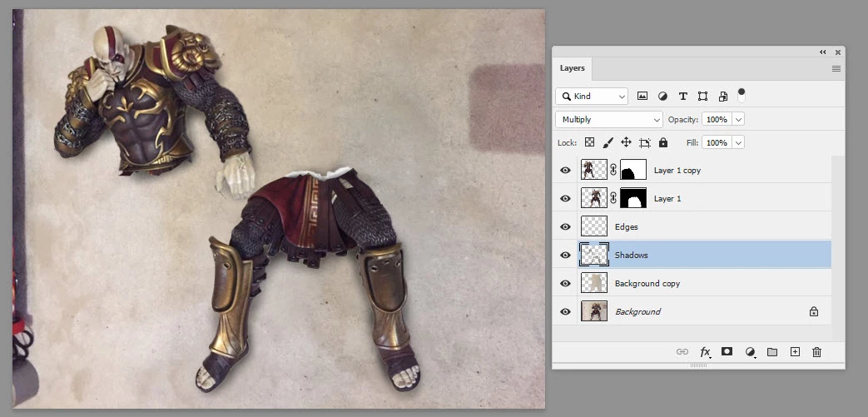Viewport: 868px width, 417px height.
Task: Toggle visibility of the Edges layer
Action: point(565,226)
